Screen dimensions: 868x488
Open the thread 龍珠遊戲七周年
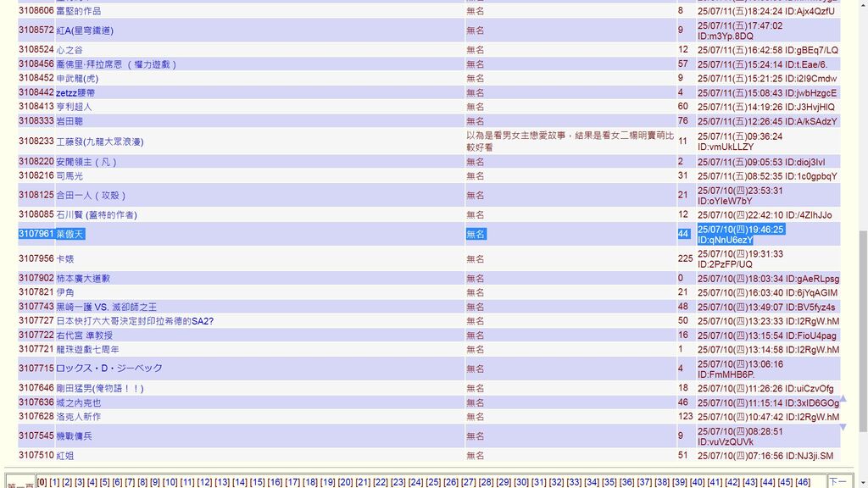pos(87,350)
